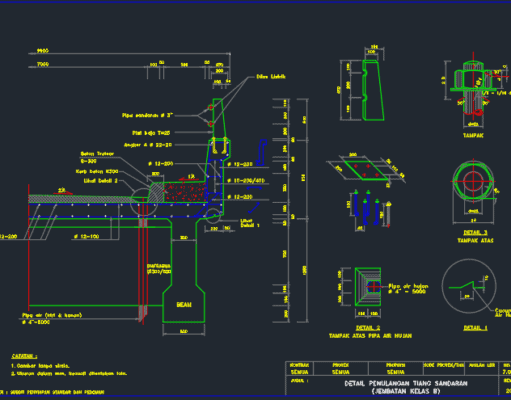Select the 'CATATAN :' notes heading
Screen dimensions: 511x400
(x=24, y=356)
